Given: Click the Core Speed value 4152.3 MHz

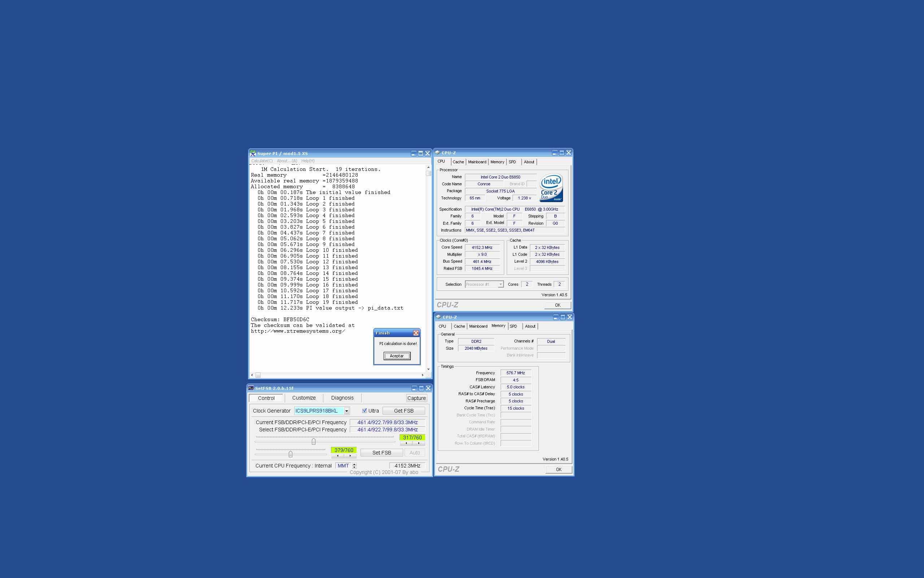Looking at the screenshot, I should pyautogui.click(x=482, y=248).
